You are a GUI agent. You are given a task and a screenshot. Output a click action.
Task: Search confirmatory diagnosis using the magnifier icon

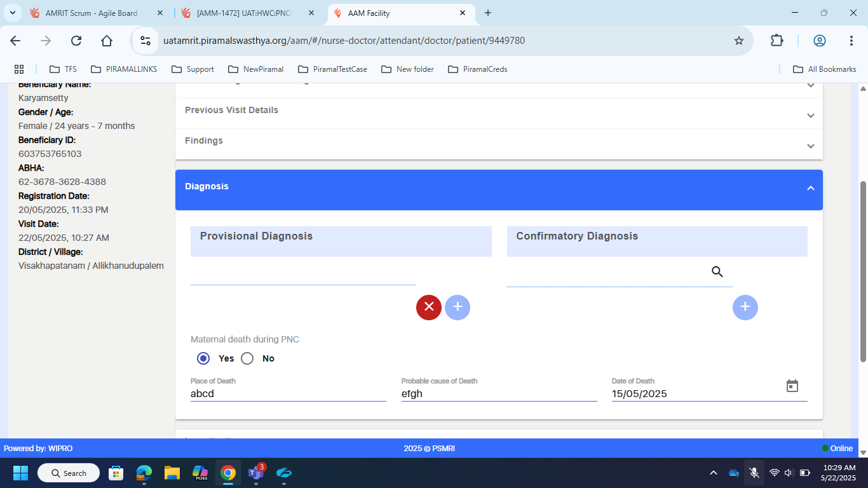[x=717, y=272]
